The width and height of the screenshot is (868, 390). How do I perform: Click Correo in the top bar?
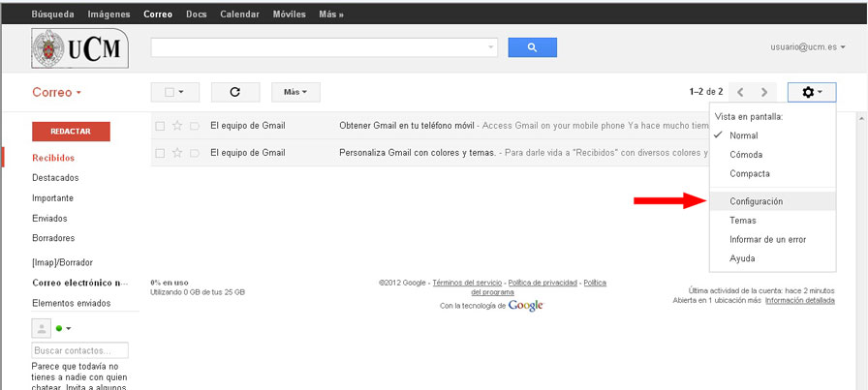point(158,15)
